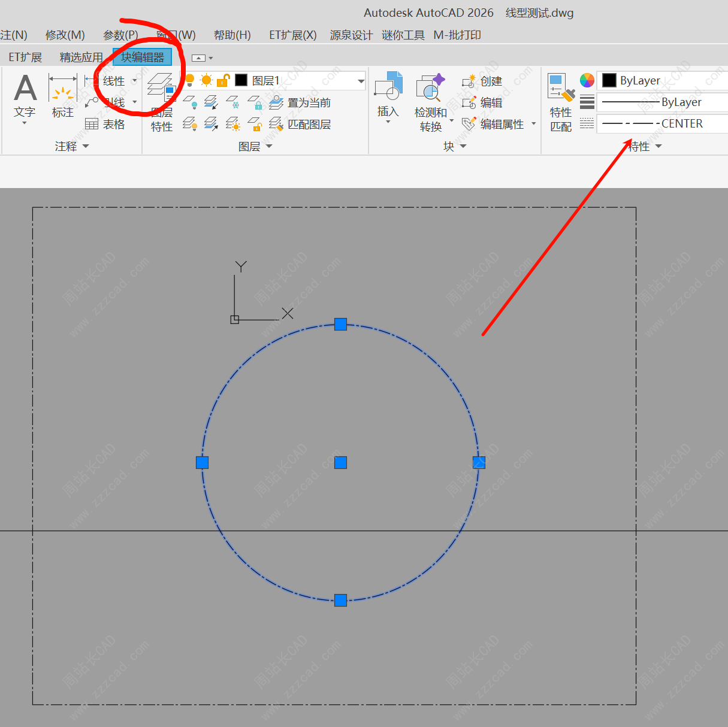This screenshot has height=727, width=728.
Task: Click the ByLayer black color swatch
Action: [x=609, y=80]
